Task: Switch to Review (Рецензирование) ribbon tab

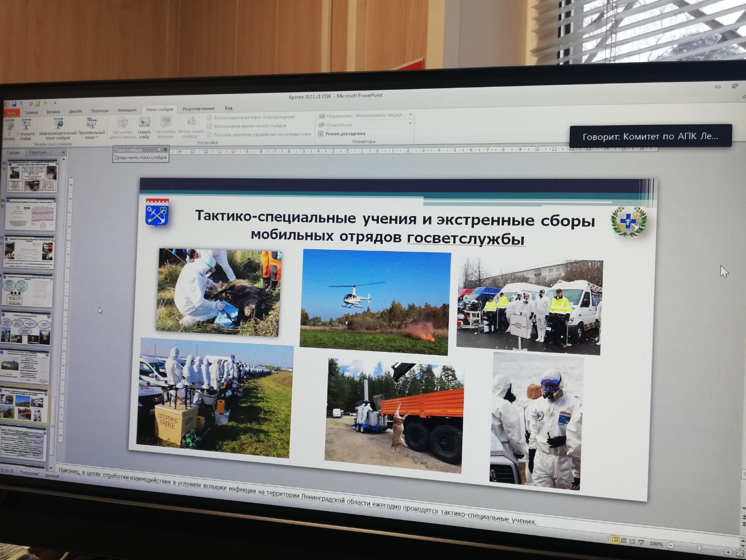Action: point(199,109)
